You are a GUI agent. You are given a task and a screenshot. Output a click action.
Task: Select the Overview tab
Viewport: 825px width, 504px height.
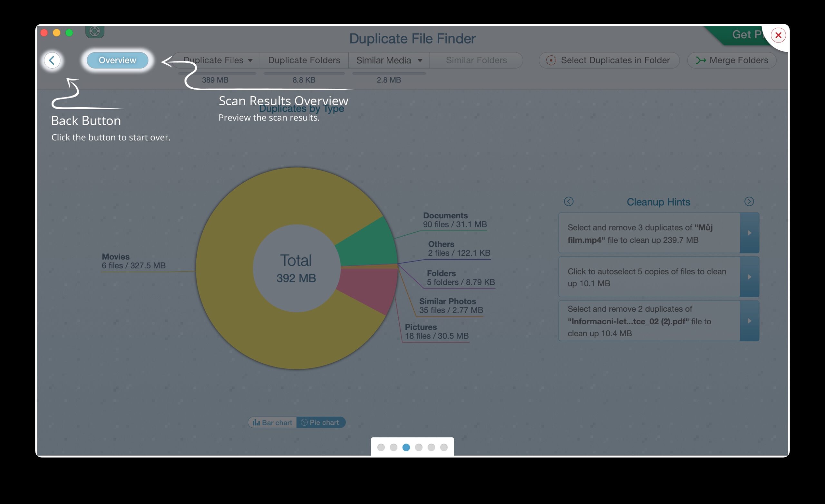(x=117, y=60)
